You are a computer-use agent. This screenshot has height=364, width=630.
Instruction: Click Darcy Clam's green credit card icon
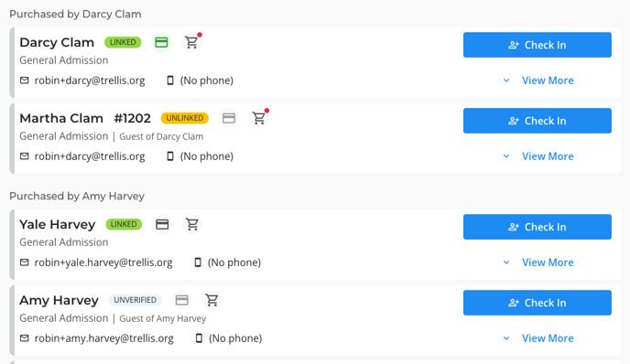click(x=161, y=42)
